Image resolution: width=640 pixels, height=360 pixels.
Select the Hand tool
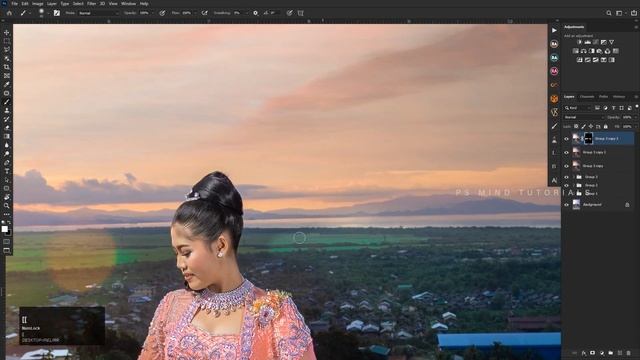point(7,197)
